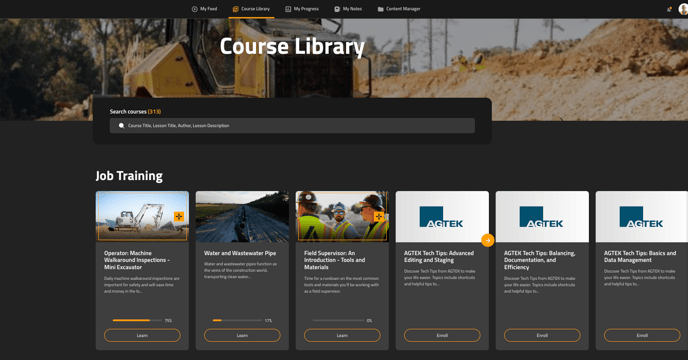This screenshot has height=360, width=688.
Task: Enroll in AGTEK Balancing, Documentation course
Action: click(x=542, y=335)
